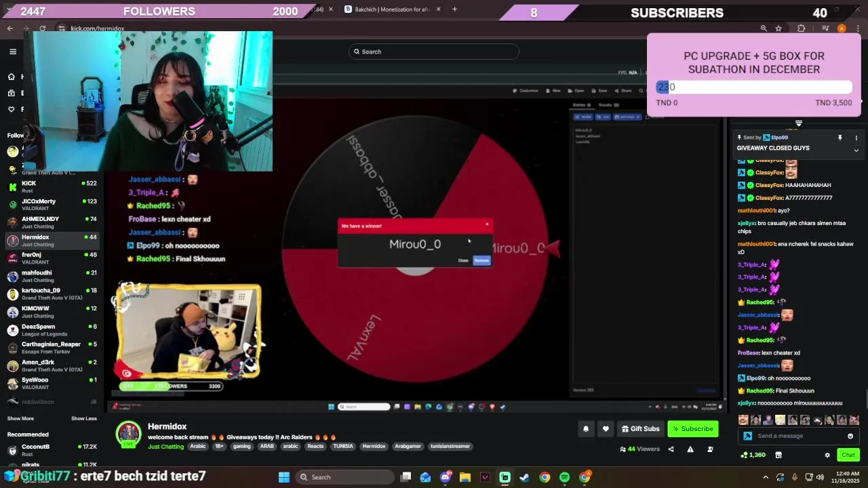Open Spotify from taskbar
This screenshot has height=488, width=868.
[564, 477]
